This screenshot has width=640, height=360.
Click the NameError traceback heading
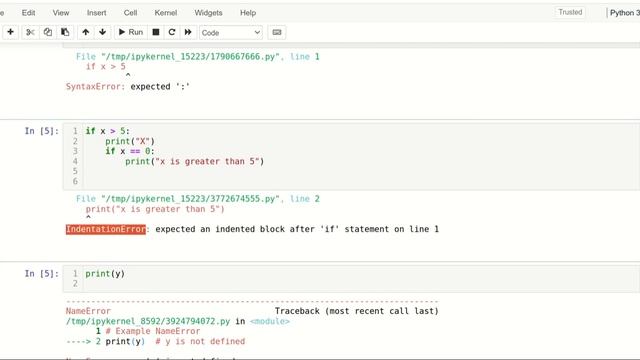tap(88, 311)
